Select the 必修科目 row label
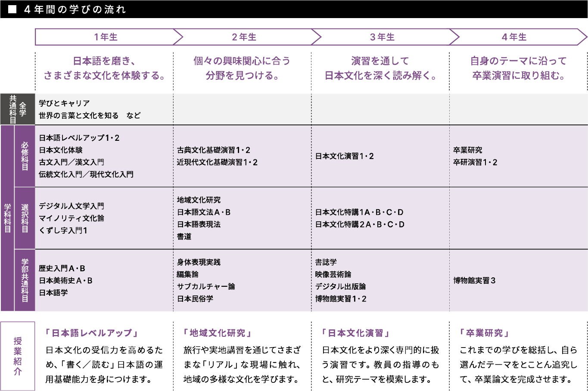The height and width of the screenshot is (391, 588). (x=25, y=156)
